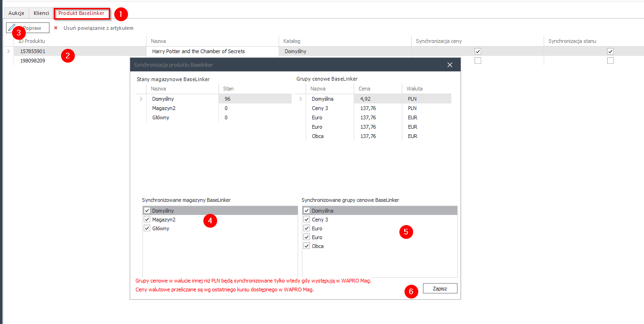
Task: Click the PLN currency in the Domyślna row
Action: [x=412, y=99]
